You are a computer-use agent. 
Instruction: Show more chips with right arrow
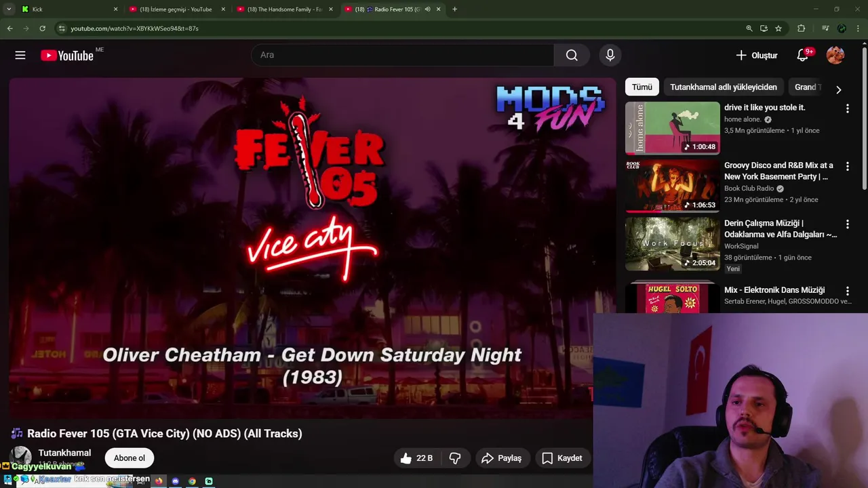[x=838, y=89]
